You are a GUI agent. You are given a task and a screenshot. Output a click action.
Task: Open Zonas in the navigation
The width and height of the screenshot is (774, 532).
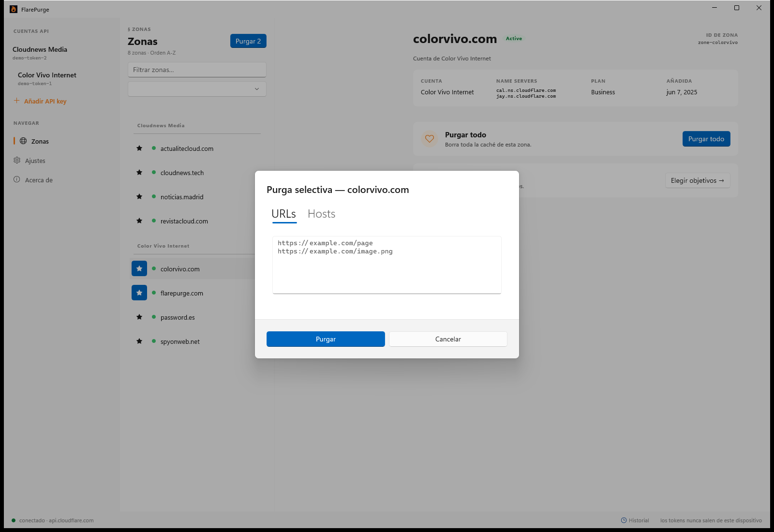(x=40, y=141)
